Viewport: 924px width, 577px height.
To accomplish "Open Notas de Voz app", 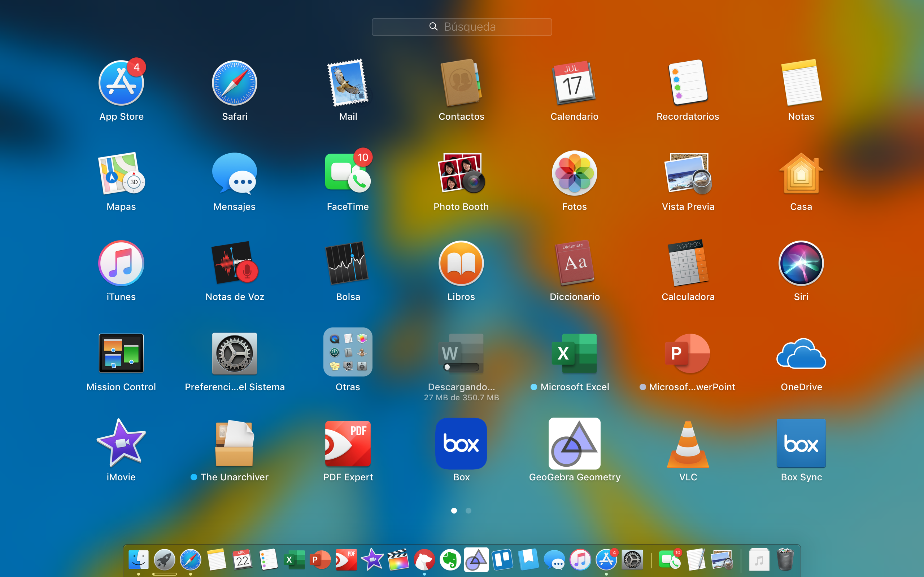I will click(x=235, y=263).
